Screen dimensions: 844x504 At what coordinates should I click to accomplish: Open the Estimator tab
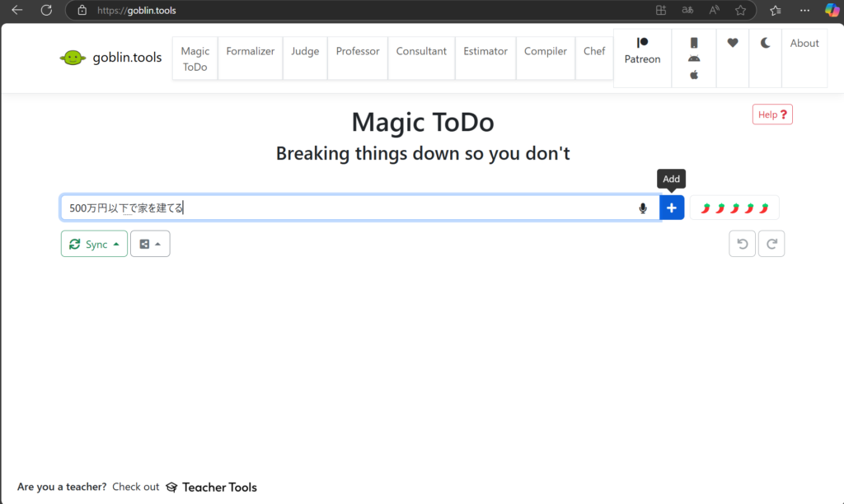point(485,51)
